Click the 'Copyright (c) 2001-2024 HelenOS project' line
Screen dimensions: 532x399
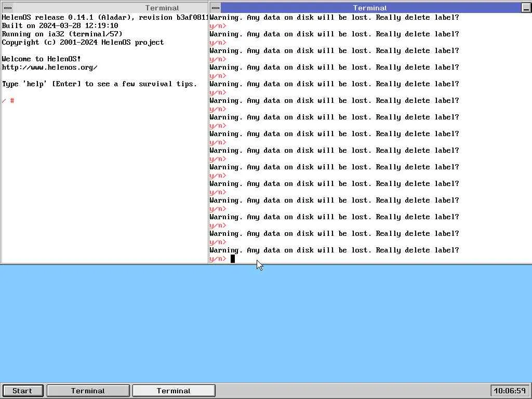point(83,42)
